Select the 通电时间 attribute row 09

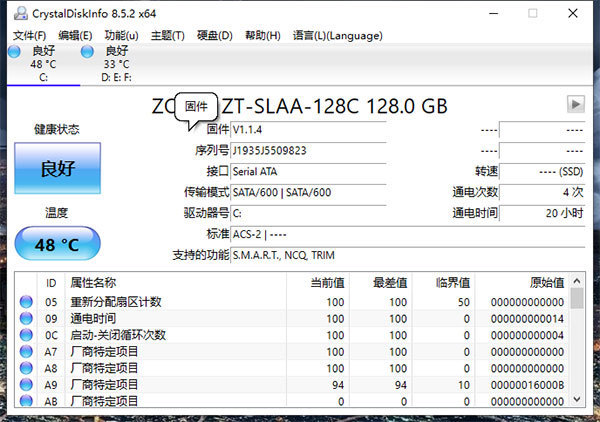tap(292, 318)
